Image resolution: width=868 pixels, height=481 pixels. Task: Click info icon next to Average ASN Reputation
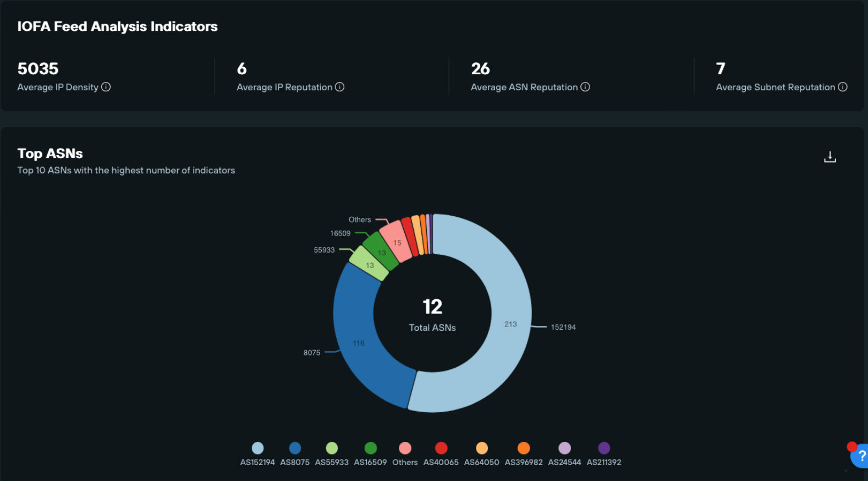[585, 87]
